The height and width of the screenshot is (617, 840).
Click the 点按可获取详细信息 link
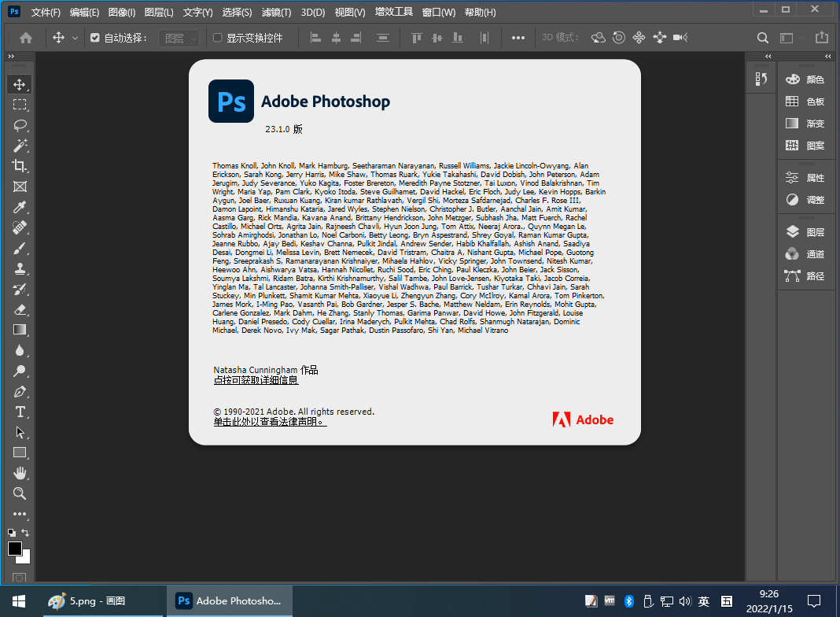tap(256, 380)
